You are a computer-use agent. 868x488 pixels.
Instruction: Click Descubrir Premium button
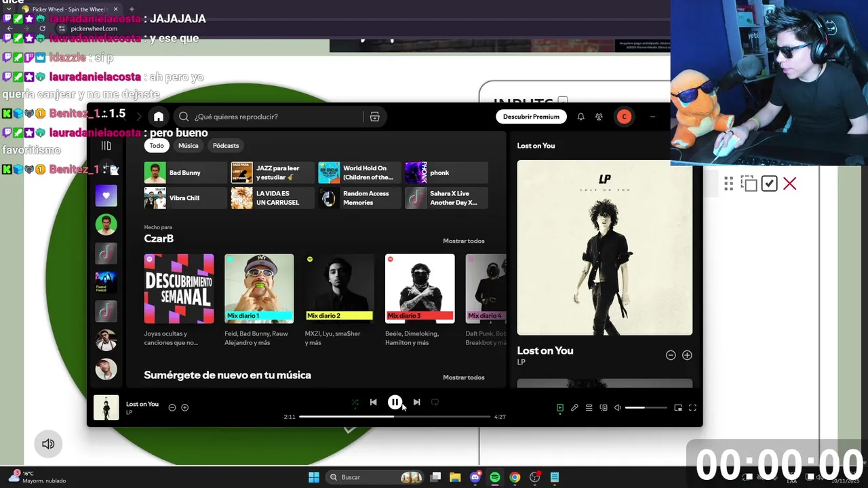coord(531,117)
